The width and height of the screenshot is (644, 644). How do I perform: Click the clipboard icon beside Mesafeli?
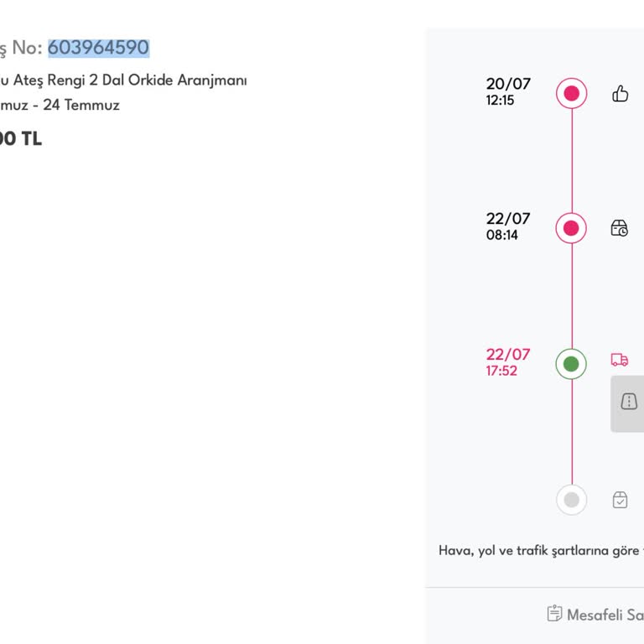pos(554,614)
